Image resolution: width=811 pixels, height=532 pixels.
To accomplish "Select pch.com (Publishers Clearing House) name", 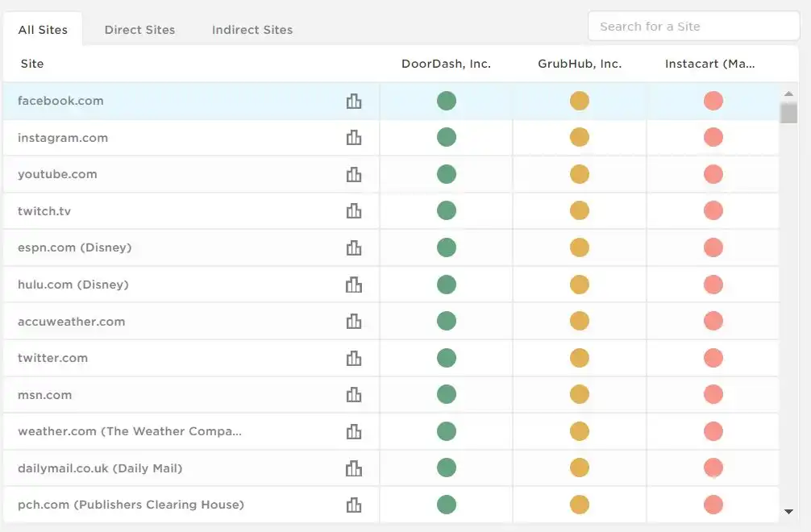I will point(131,505).
